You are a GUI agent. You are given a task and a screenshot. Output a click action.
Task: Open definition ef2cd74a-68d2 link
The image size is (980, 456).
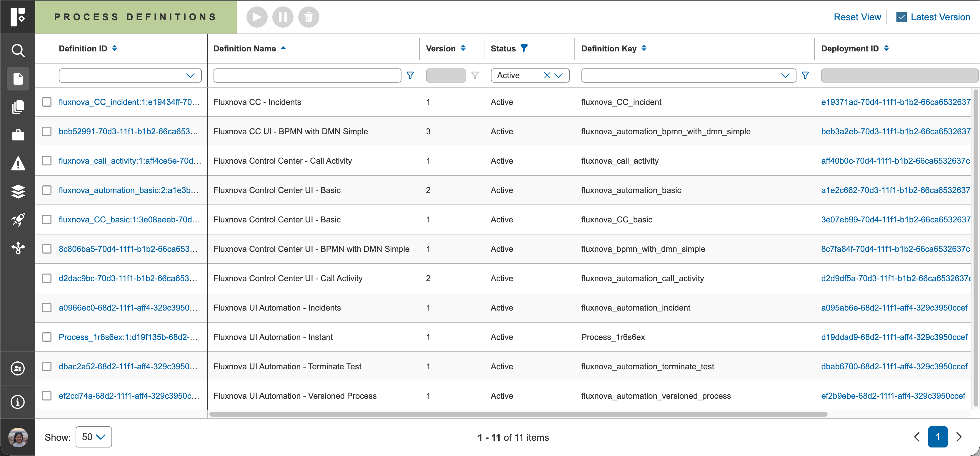point(129,395)
